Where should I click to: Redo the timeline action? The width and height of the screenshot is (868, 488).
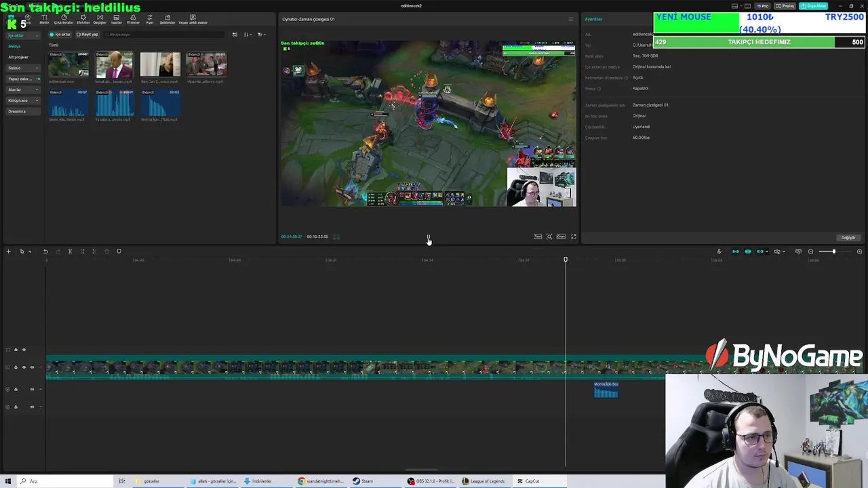tap(58, 251)
